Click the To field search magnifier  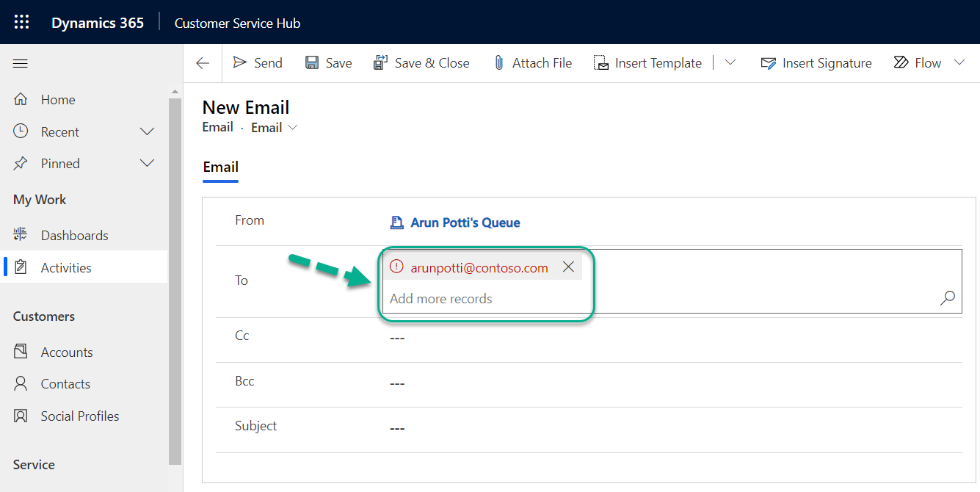click(x=948, y=297)
